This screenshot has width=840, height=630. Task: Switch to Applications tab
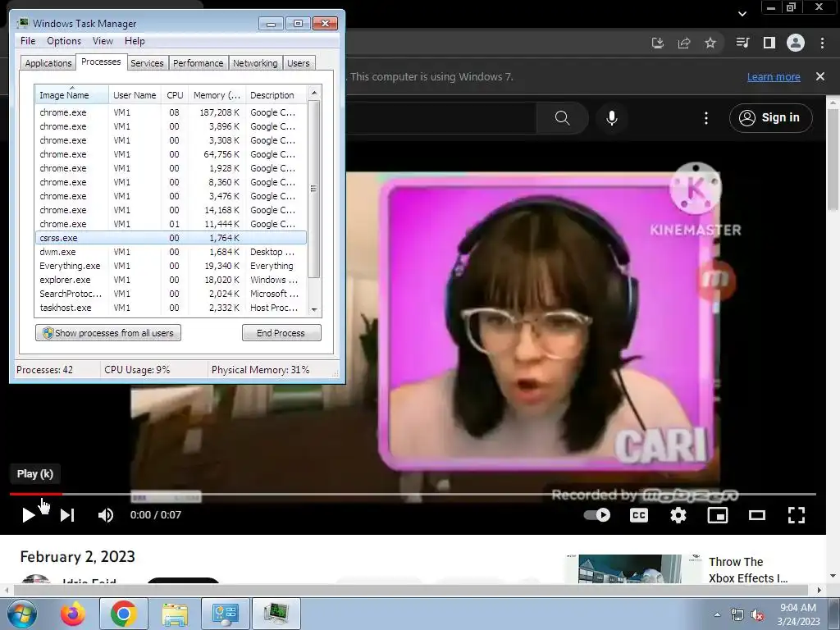point(48,63)
